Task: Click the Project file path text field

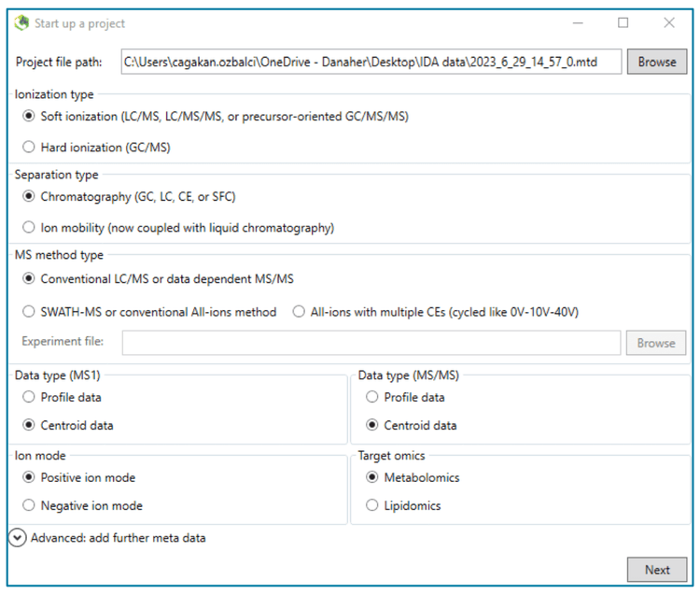Action: click(371, 62)
